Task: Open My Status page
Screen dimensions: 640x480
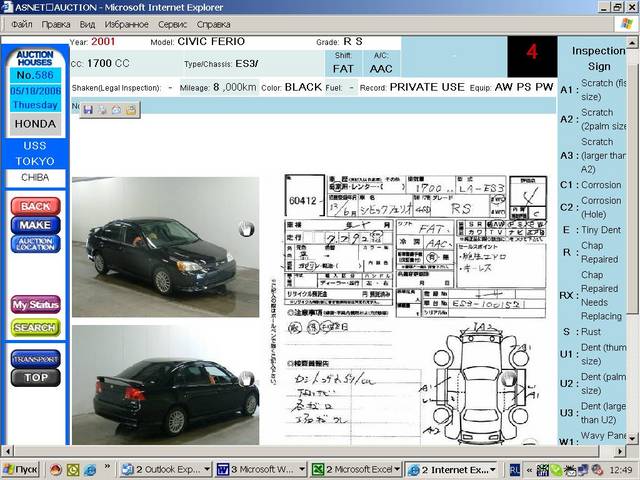Action: (36, 304)
